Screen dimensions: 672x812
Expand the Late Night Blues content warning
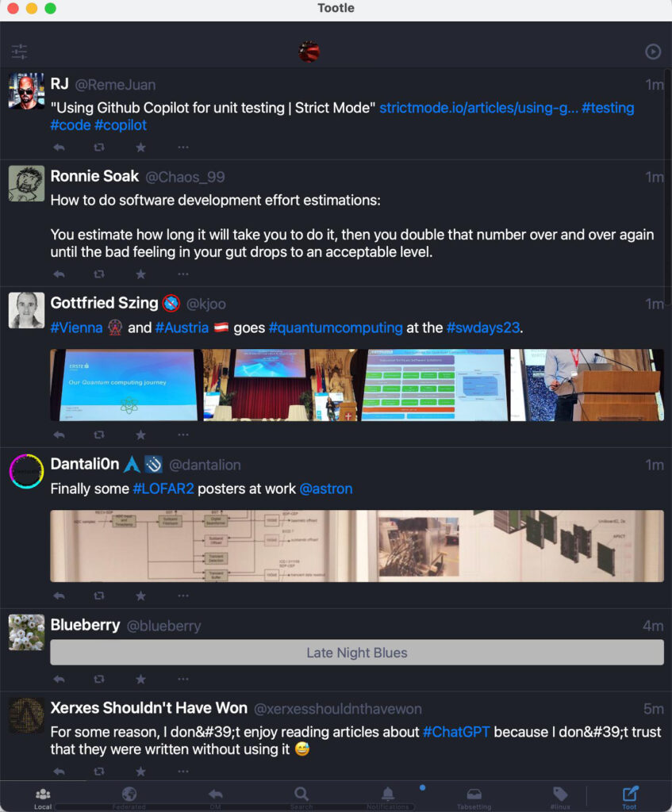click(x=357, y=653)
